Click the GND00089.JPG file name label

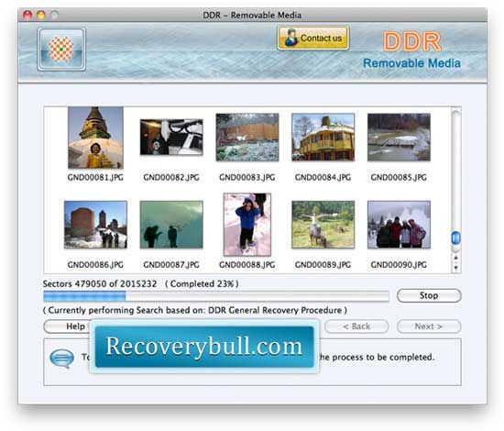click(x=323, y=265)
